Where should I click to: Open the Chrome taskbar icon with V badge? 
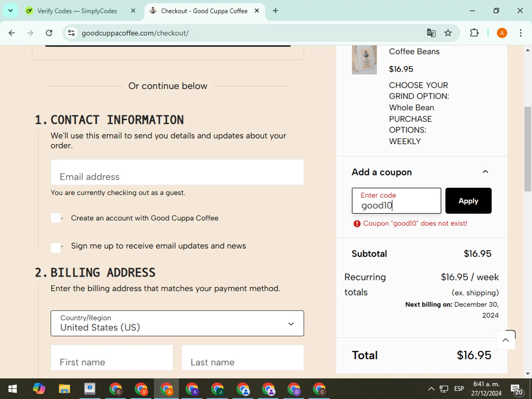141,389
